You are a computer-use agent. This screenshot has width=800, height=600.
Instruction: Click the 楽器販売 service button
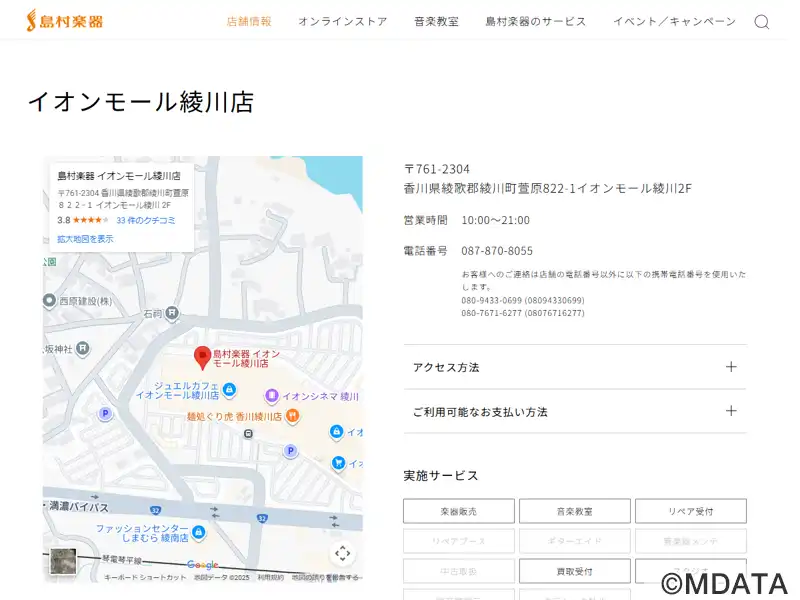[x=459, y=511]
